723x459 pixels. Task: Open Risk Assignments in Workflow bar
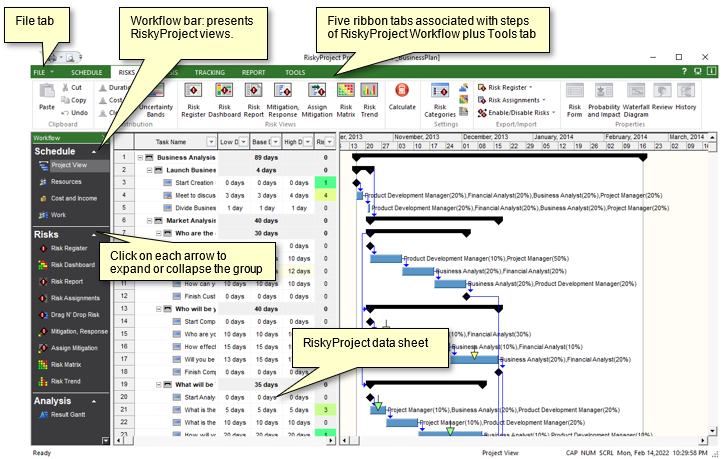pyautogui.click(x=71, y=298)
